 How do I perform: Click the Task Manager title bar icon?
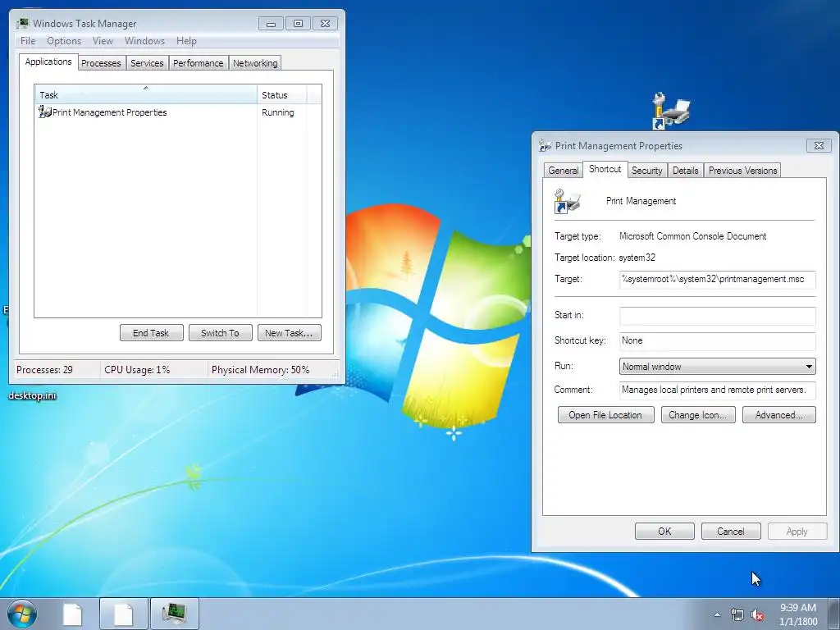point(22,23)
